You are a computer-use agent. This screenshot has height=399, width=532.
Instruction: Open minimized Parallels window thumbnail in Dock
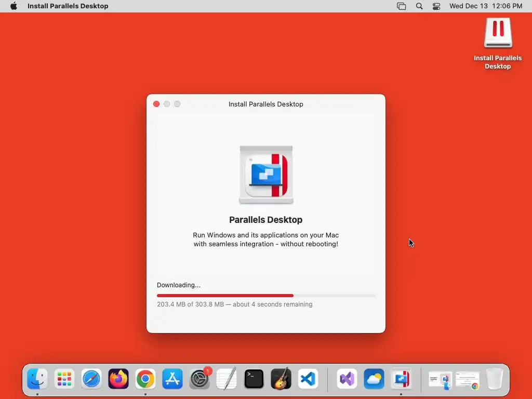tap(441, 380)
